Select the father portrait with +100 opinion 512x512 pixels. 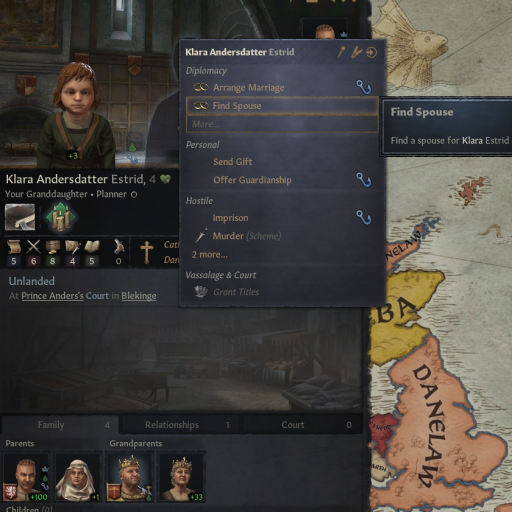pos(26,477)
